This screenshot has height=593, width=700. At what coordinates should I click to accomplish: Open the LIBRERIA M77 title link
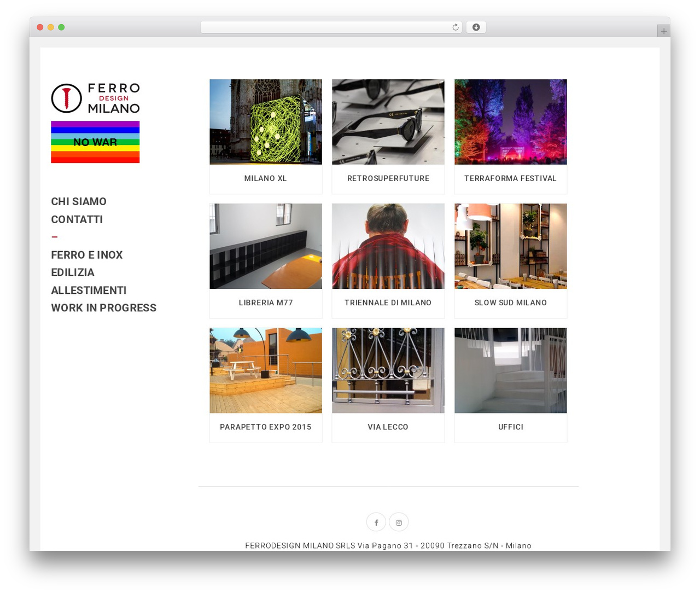[x=266, y=303]
